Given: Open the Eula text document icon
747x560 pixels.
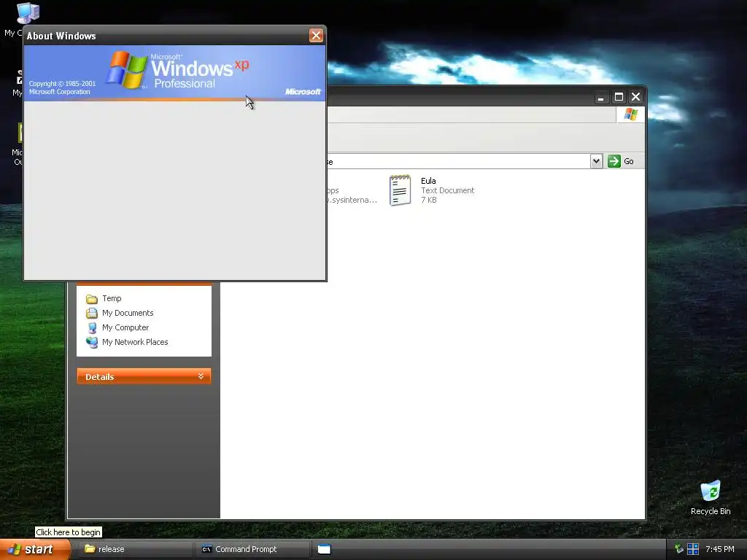Looking at the screenshot, I should (x=400, y=190).
